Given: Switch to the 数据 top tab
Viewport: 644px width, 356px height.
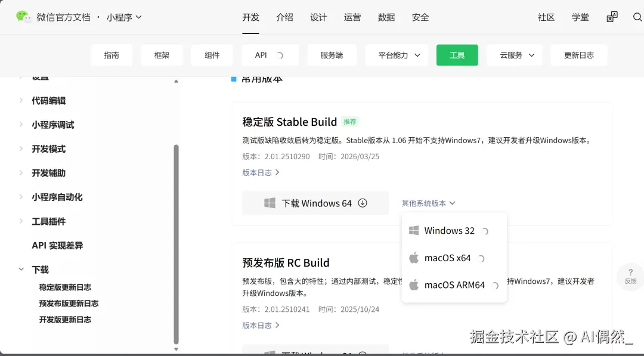Looking at the screenshot, I should [x=386, y=17].
